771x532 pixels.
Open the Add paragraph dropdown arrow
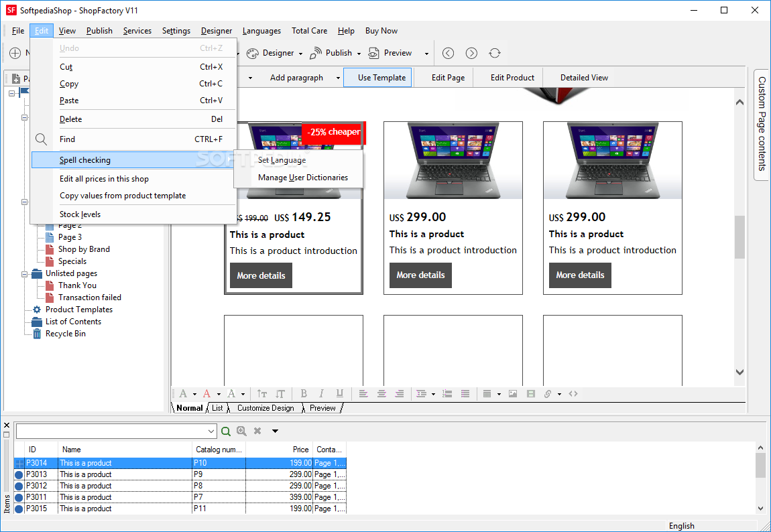pyautogui.click(x=338, y=78)
